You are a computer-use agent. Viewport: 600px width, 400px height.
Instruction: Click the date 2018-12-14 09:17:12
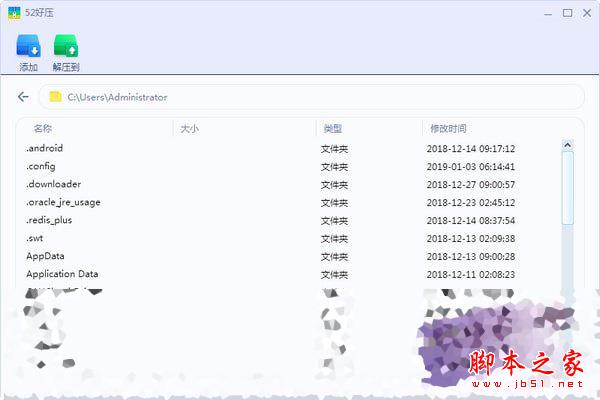point(471,149)
